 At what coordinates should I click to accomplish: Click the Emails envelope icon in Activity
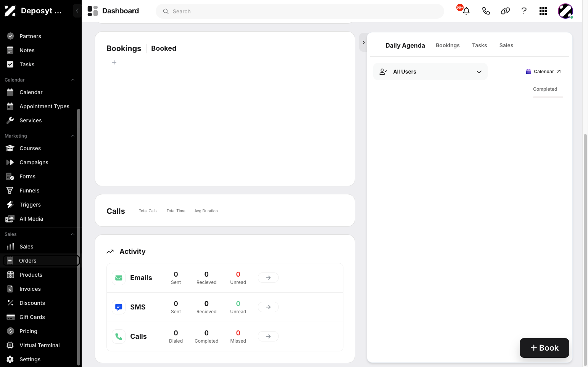point(119,278)
